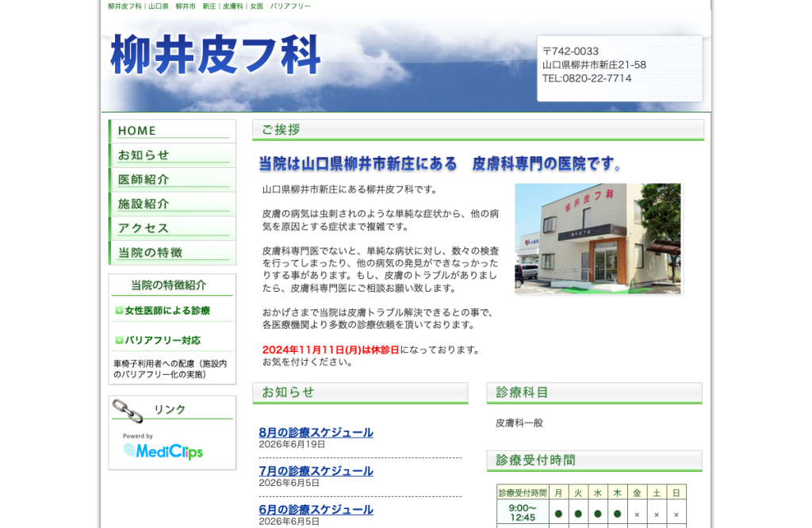Click the ご挨拶 section header
The width and height of the screenshot is (812, 528).
(x=478, y=130)
